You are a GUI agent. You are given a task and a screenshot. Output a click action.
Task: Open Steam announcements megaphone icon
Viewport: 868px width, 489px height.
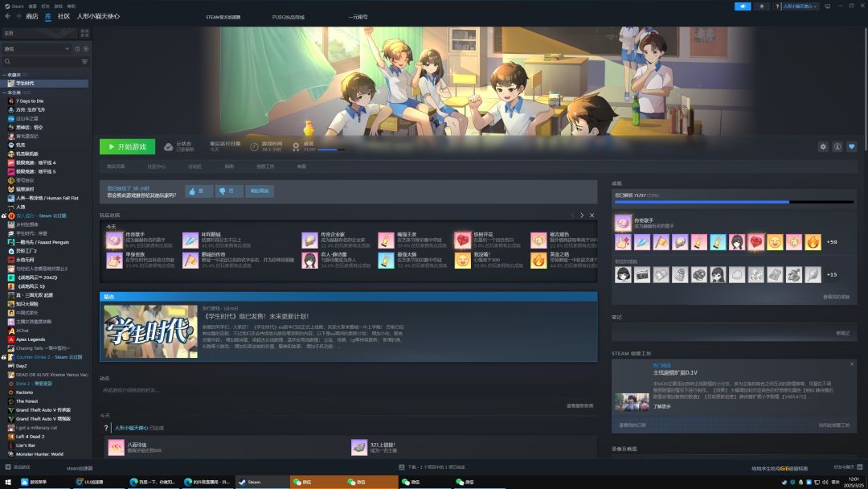743,6
